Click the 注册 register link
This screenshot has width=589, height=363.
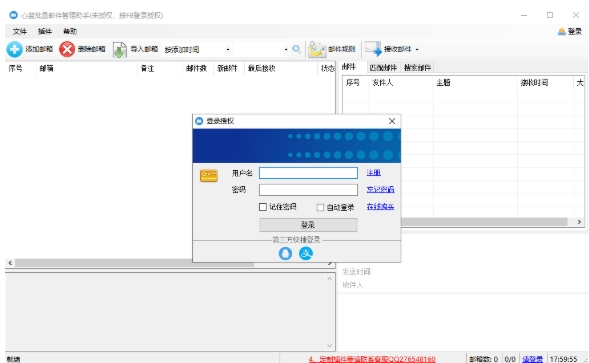(373, 172)
